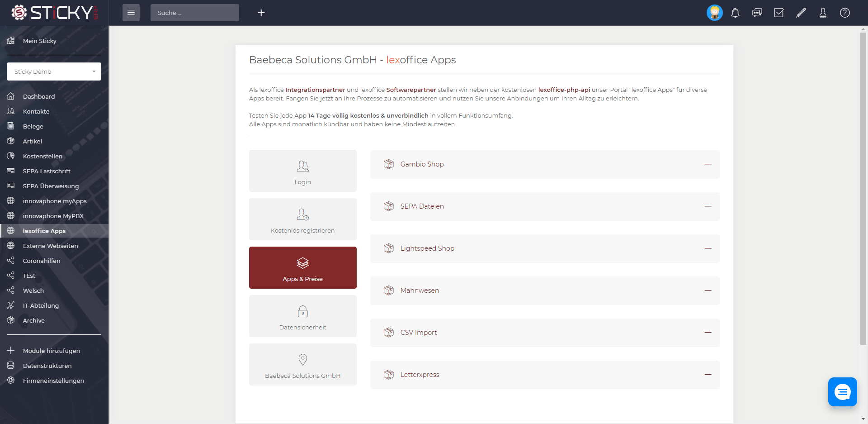Screen dimensions: 868x424
Task: Click the Datenstrukturen database icon
Action: [11, 365]
